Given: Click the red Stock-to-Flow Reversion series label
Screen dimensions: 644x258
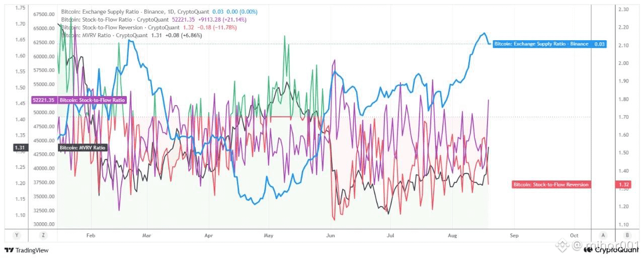Looking at the screenshot, I should 551,185.
